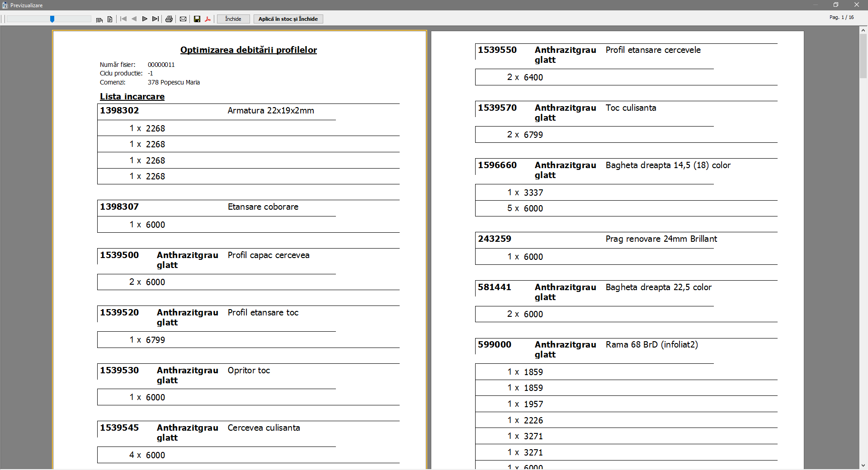Click order text 378 Popescu Maria

pyautogui.click(x=174, y=82)
